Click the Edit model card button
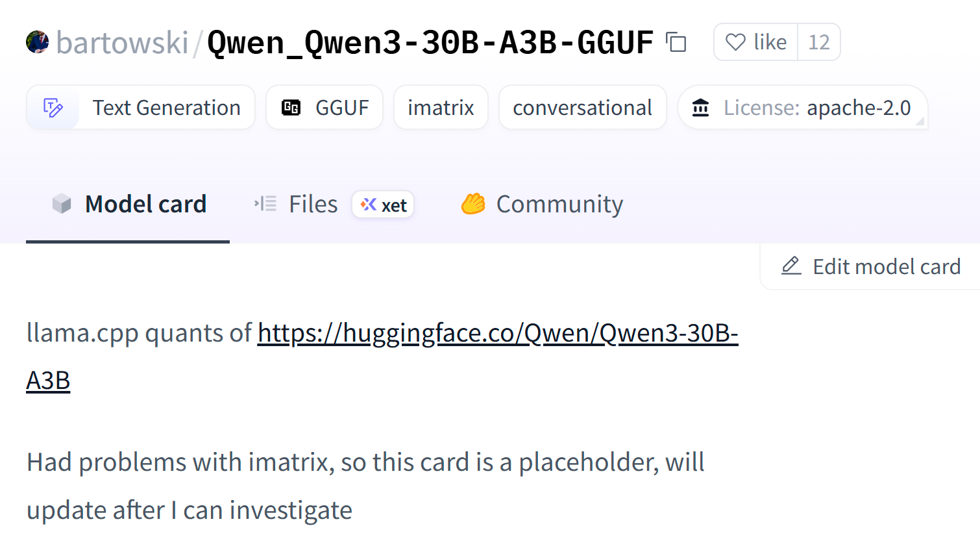 click(870, 266)
